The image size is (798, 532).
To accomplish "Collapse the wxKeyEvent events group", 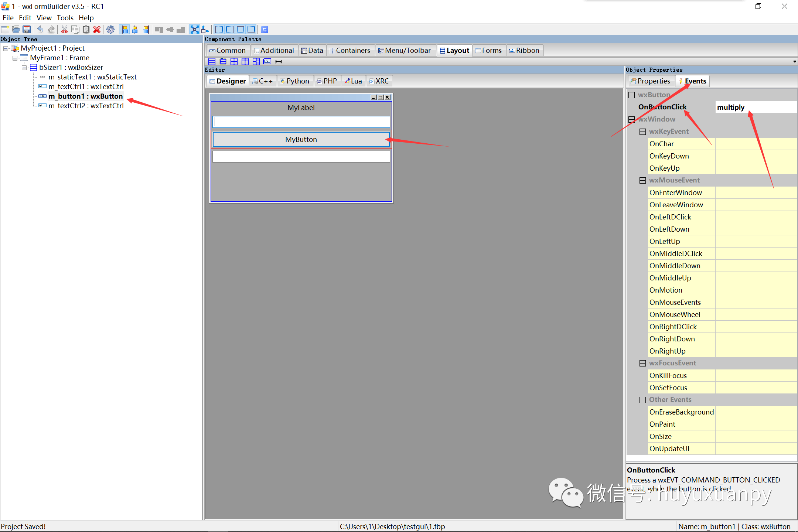I will click(x=642, y=132).
